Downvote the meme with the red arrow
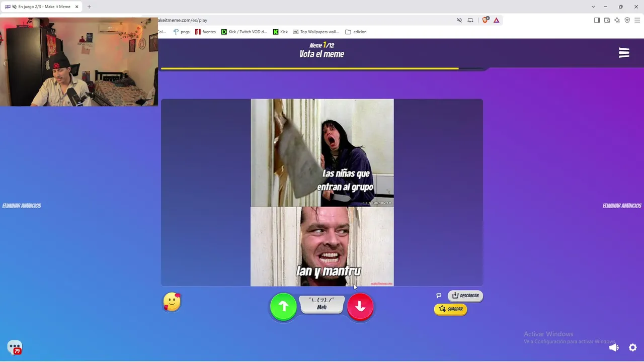The height and width of the screenshot is (362, 644). coord(360,307)
